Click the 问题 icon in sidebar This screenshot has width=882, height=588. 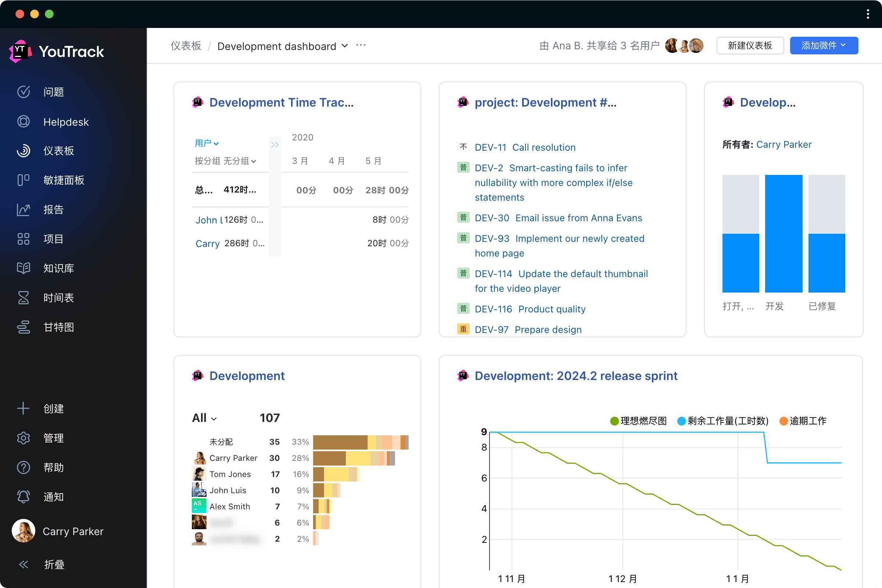24,92
